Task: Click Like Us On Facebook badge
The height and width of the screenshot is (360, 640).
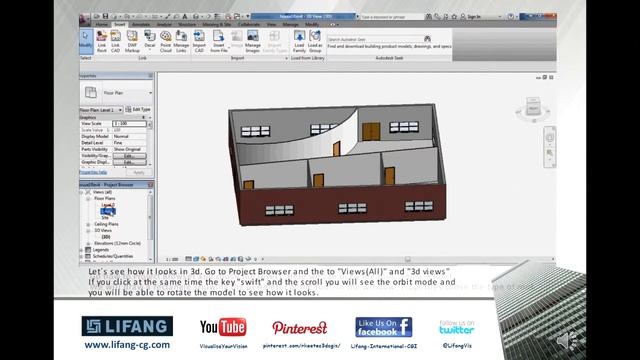Action: click(384, 327)
